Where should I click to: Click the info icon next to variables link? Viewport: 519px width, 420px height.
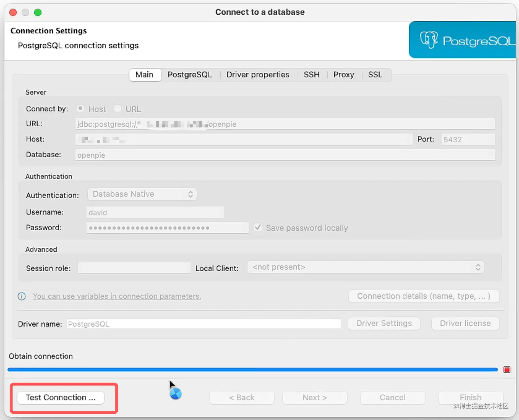(x=22, y=296)
